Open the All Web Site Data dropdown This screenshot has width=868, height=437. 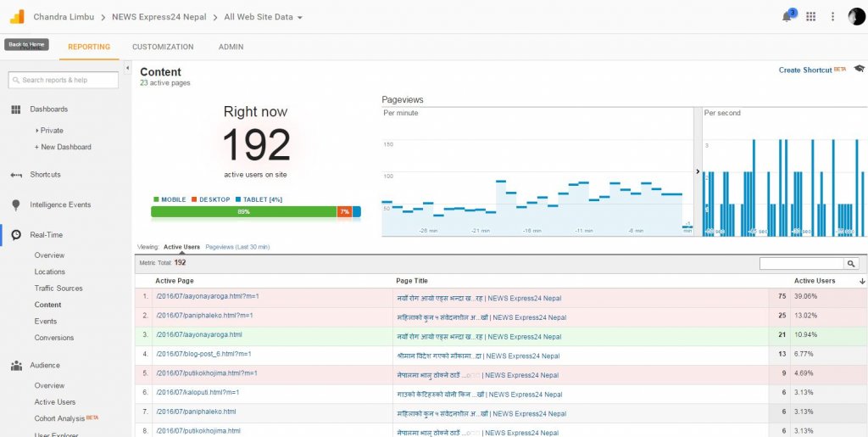[264, 17]
